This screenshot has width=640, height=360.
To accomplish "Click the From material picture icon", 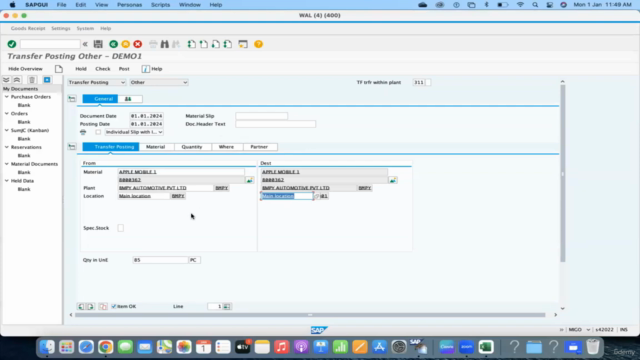I will pyautogui.click(x=249, y=180).
